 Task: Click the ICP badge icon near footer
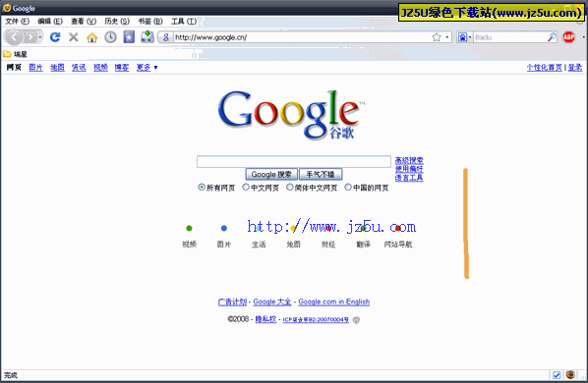coord(356,320)
